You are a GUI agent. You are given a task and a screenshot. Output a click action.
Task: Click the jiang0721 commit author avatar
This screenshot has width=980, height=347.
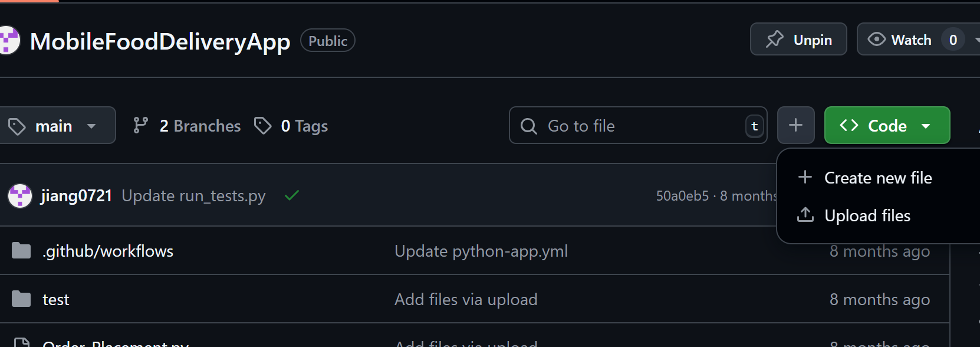click(20, 196)
